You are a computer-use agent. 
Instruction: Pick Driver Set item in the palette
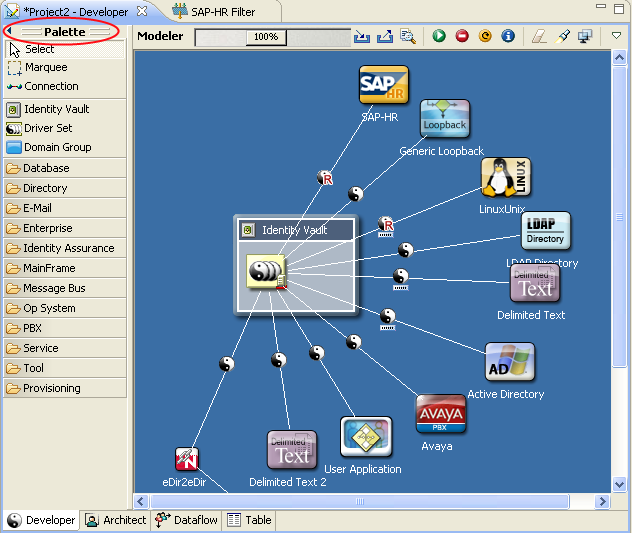[65, 128]
